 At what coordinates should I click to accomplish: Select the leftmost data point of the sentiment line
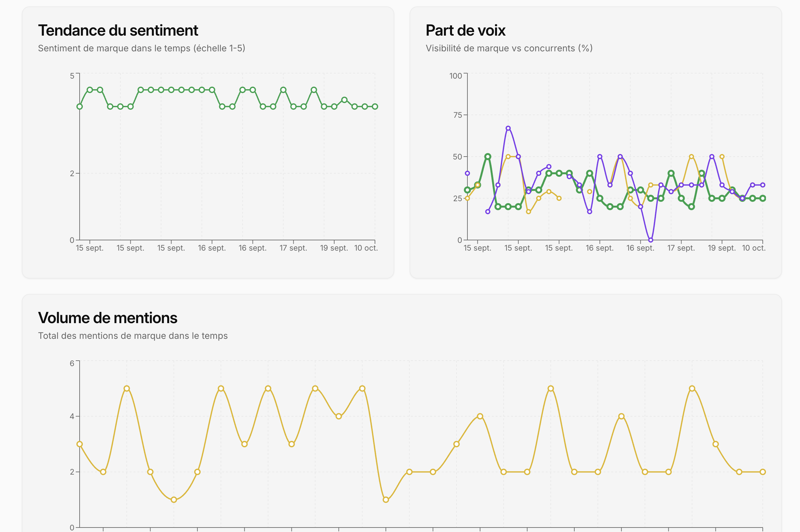[x=80, y=107]
